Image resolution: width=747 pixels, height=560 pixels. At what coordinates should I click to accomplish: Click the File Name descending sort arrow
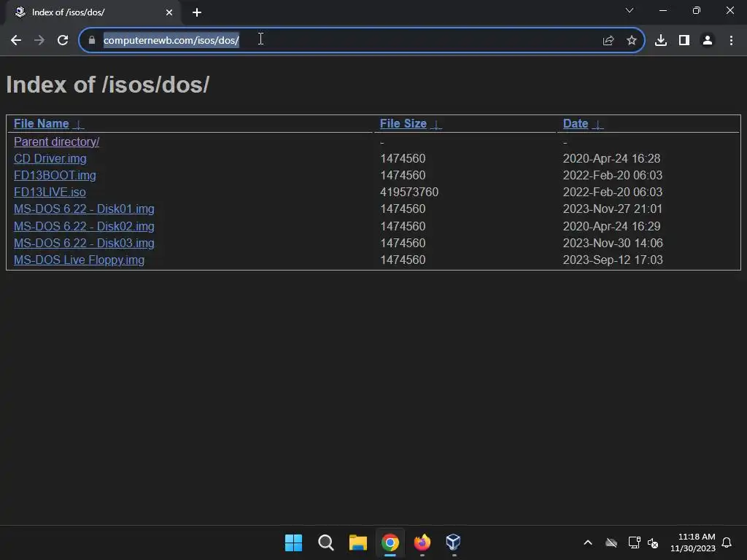(x=79, y=125)
